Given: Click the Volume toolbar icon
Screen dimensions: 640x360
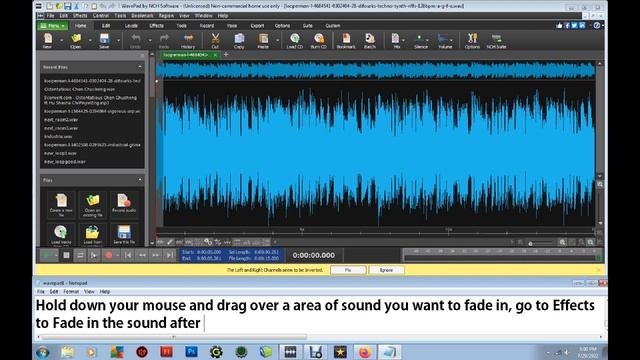Looking at the screenshot, I should point(444,41).
